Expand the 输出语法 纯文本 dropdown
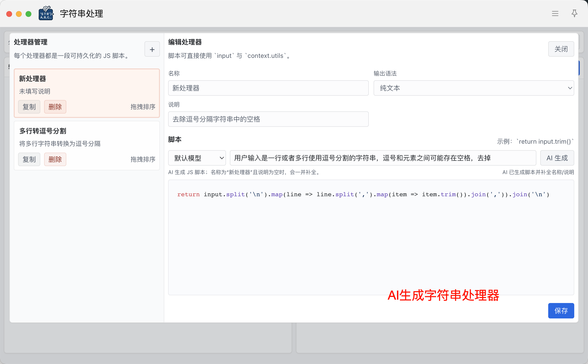 tap(473, 88)
